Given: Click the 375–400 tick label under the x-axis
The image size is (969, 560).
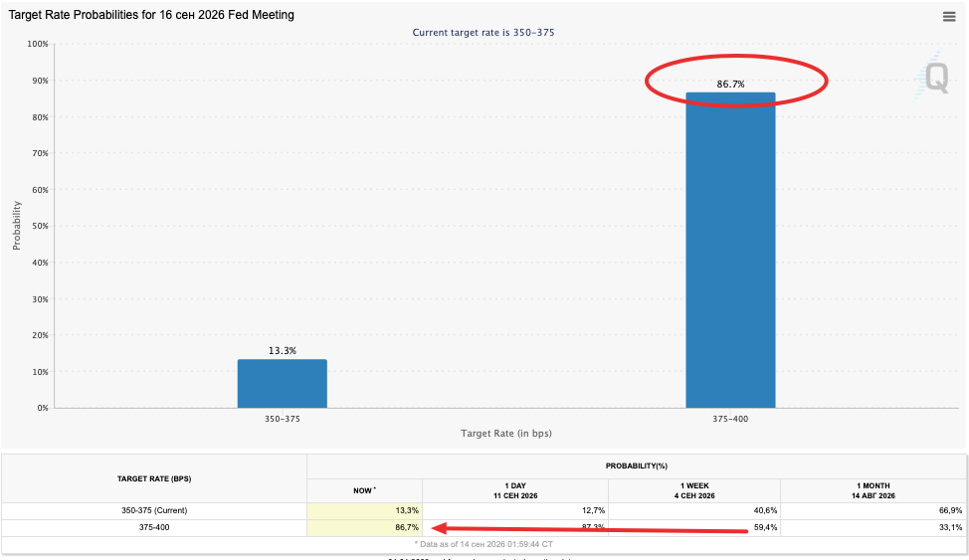Looking at the screenshot, I should point(730,419).
